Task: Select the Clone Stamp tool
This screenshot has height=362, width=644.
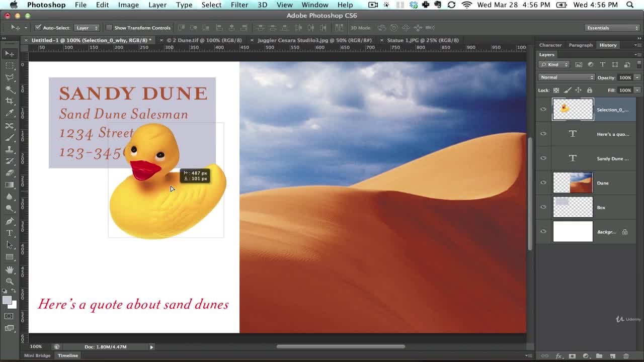Action: pos(10,149)
